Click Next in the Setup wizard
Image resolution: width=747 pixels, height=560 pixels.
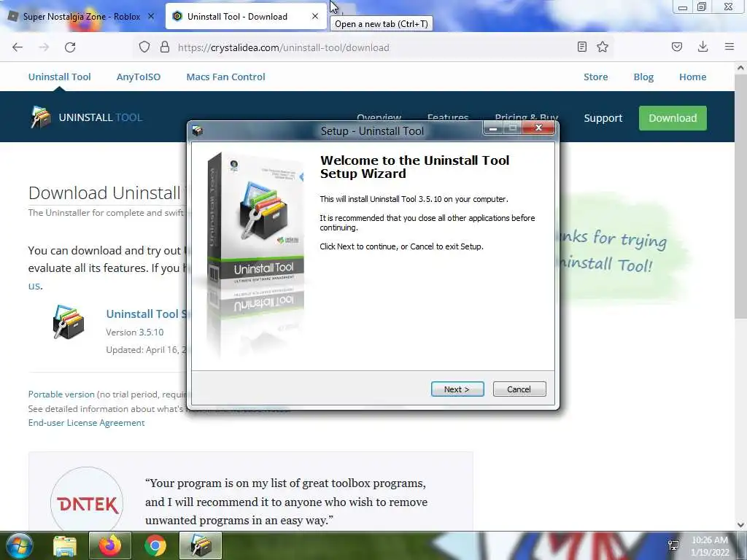tap(457, 389)
